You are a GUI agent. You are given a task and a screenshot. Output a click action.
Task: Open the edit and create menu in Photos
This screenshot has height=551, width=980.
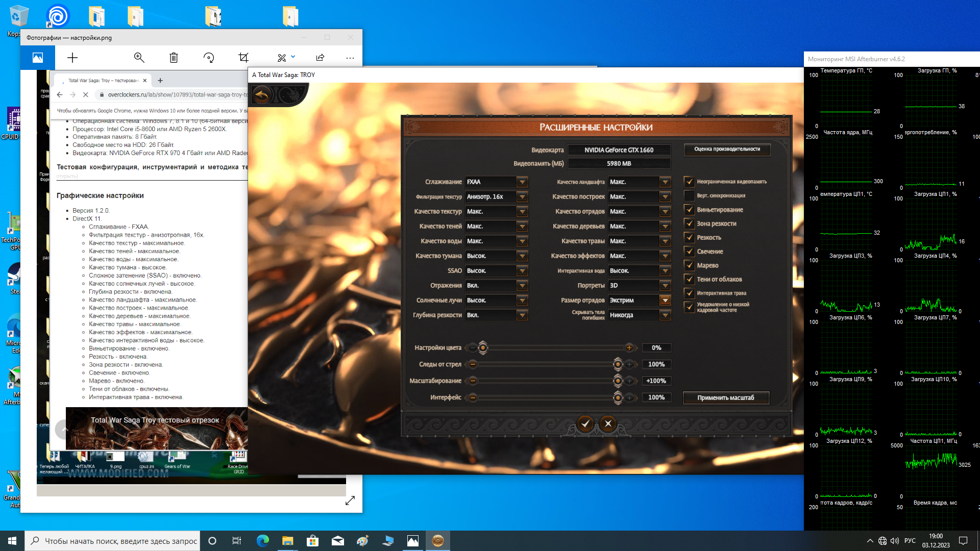(x=286, y=58)
